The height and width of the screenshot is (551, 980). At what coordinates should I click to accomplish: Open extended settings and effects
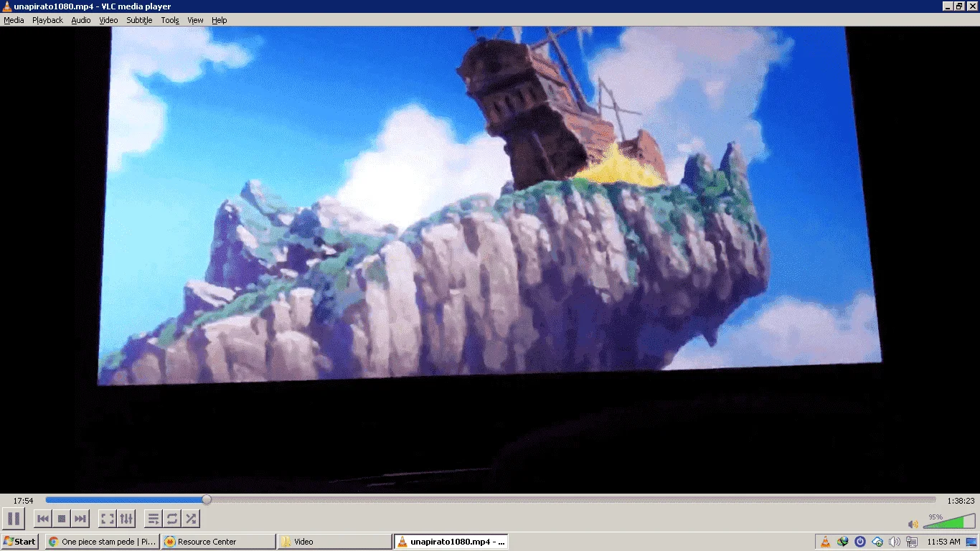126,518
